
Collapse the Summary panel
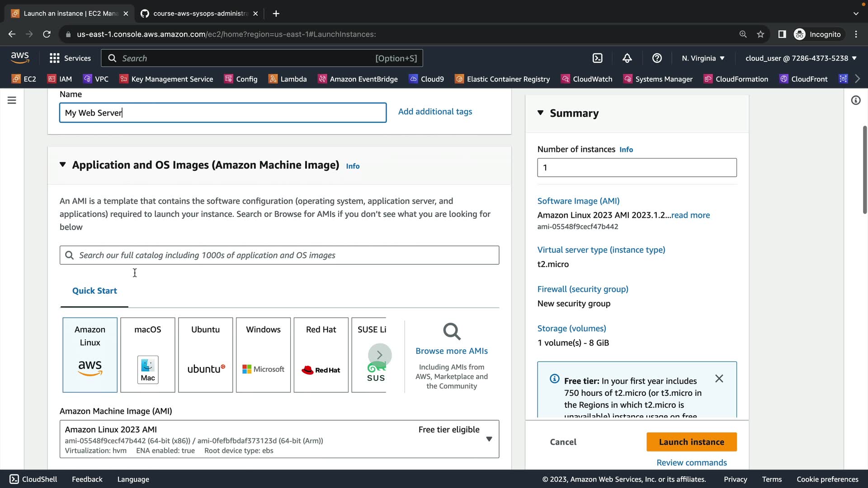(540, 113)
